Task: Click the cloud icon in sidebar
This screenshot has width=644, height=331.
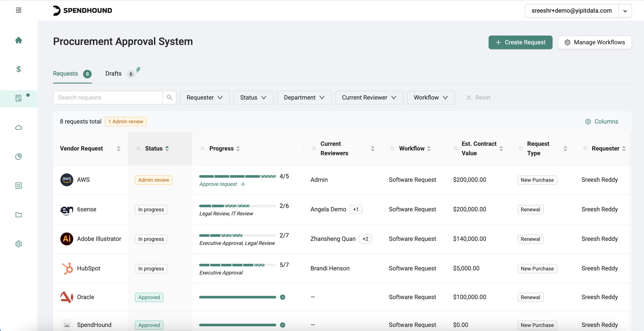Action: 18,128
